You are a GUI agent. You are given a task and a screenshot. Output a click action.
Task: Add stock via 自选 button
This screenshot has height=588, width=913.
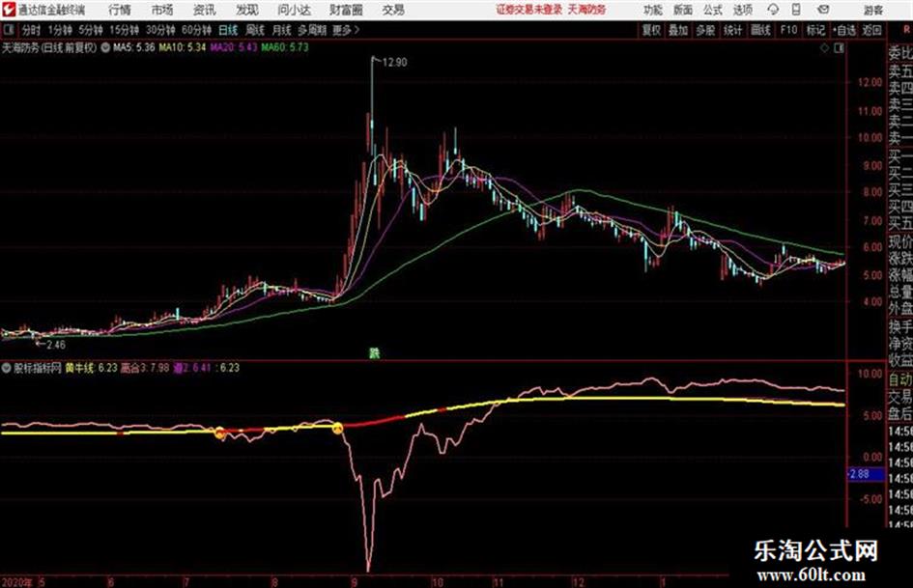click(x=843, y=30)
